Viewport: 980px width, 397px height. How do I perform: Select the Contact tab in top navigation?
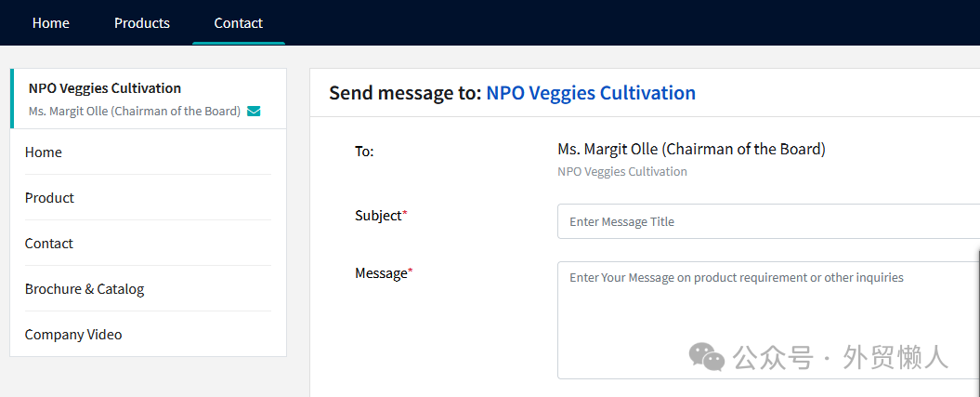[239, 23]
